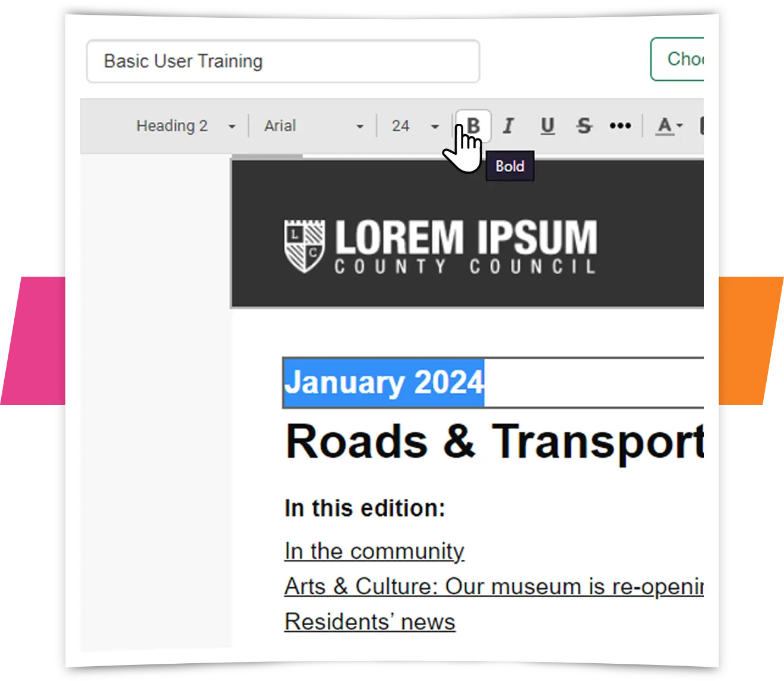Click the highlighted January 2024 heading

pyautogui.click(x=384, y=382)
